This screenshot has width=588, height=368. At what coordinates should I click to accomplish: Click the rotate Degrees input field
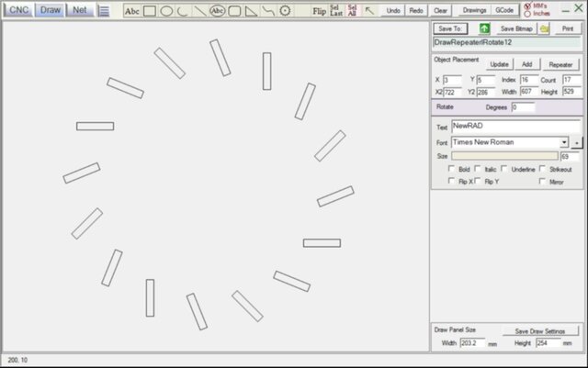click(x=523, y=107)
